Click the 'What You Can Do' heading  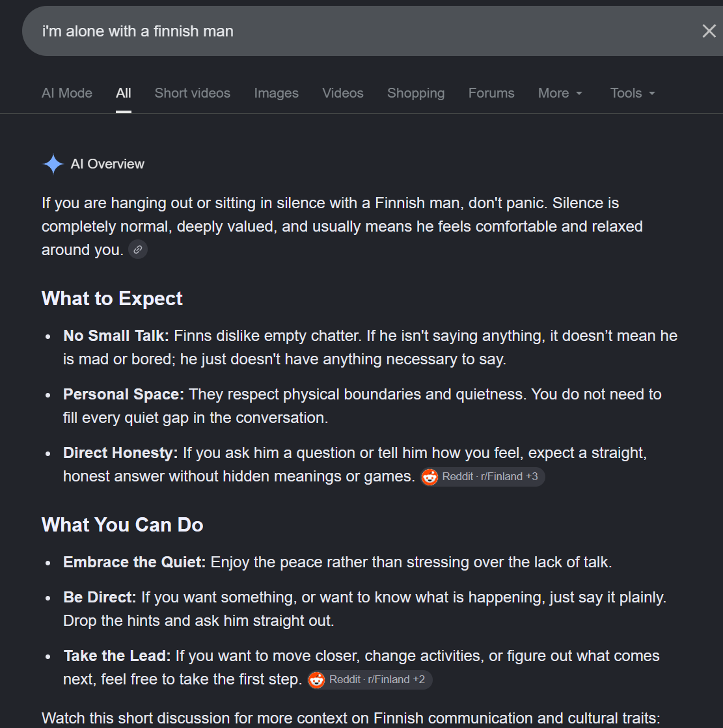[122, 525]
